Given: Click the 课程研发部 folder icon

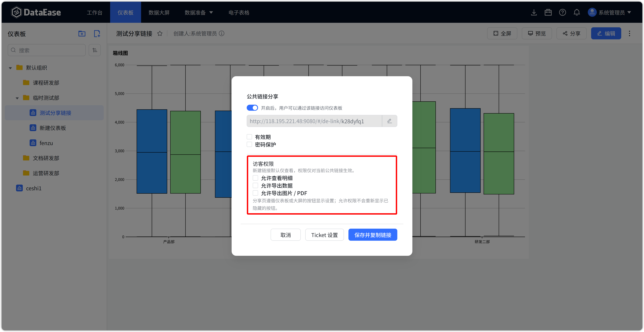Looking at the screenshot, I should tap(26, 83).
